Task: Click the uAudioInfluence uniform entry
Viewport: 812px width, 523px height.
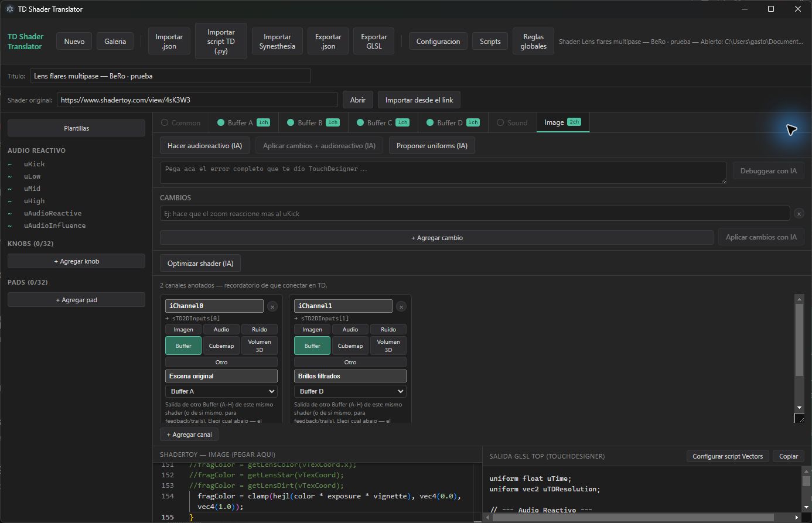Action: pyautogui.click(x=54, y=225)
